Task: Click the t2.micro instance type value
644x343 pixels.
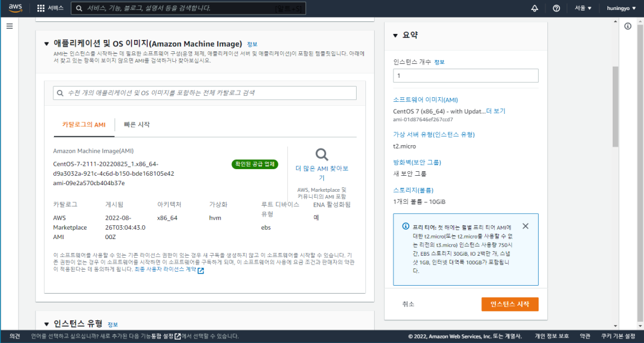Action: tap(405, 146)
